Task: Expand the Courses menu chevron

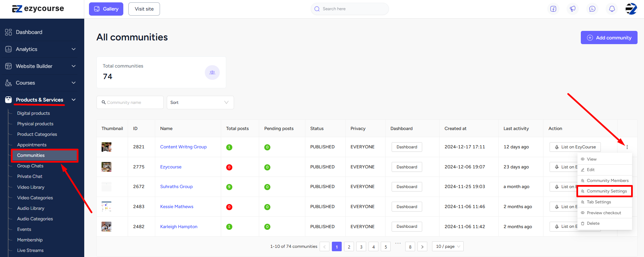Action: pos(74,83)
